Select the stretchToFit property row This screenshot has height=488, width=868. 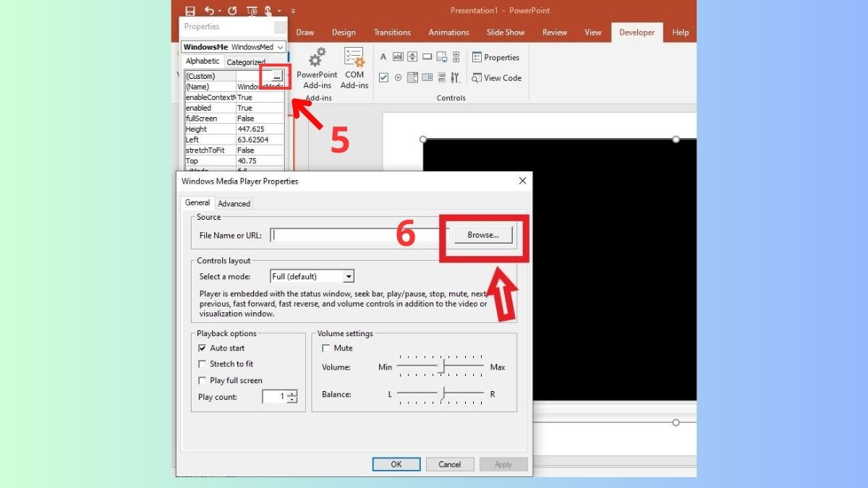[x=234, y=150]
